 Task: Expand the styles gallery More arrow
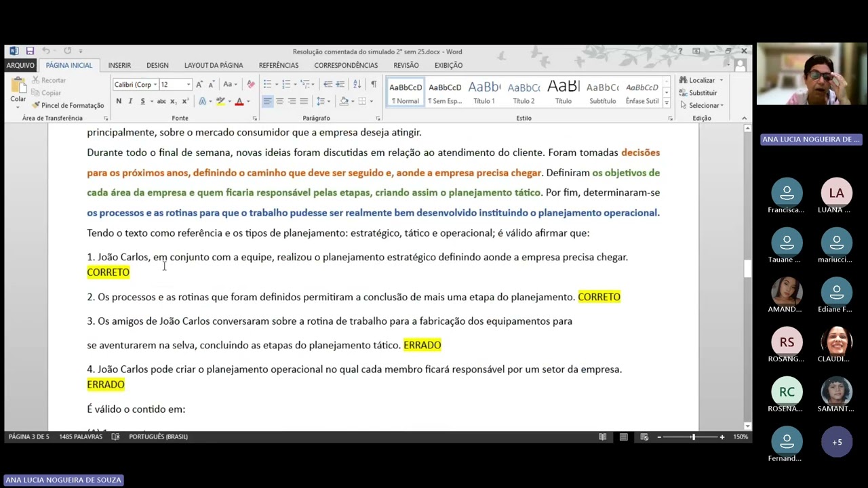tap(667, 103)
